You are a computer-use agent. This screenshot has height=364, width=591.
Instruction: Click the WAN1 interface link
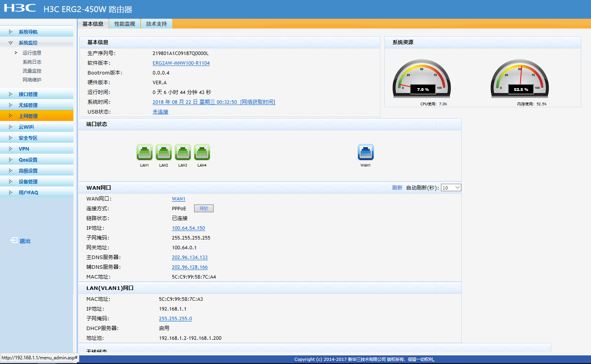179,199
